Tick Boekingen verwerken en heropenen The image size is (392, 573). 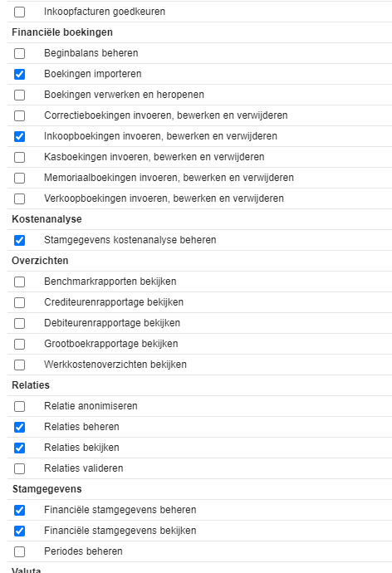click(19, 95)
